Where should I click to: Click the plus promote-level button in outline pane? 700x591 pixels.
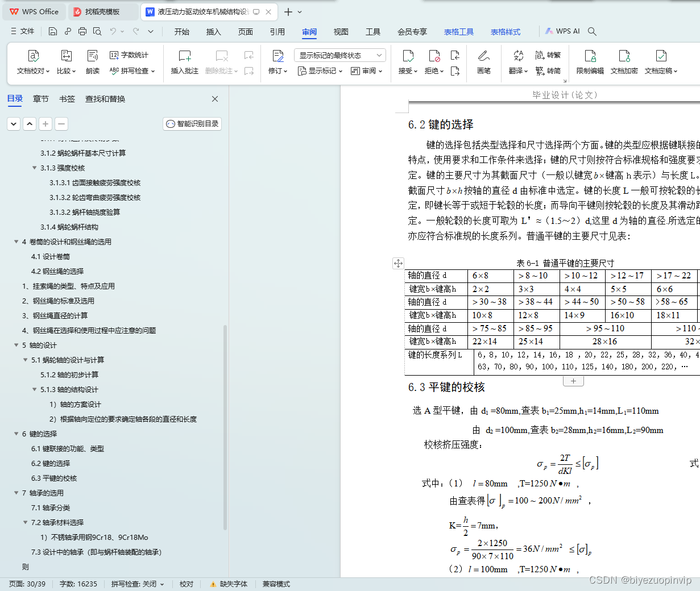pos(45,123)
